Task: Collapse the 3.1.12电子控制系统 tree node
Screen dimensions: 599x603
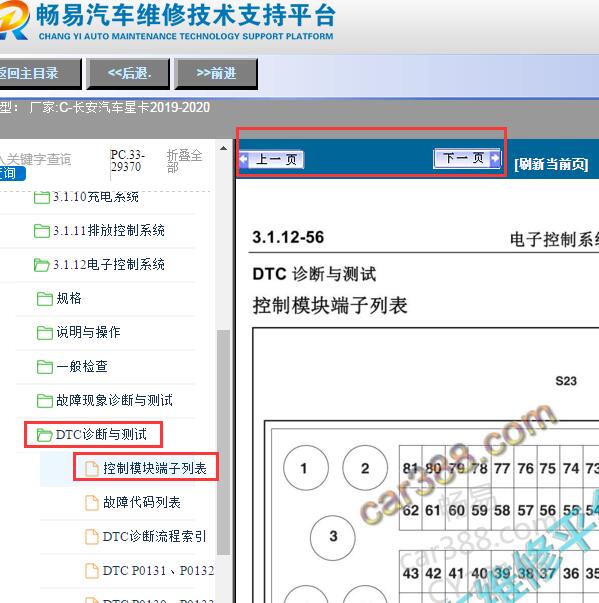Action: (109, 265)
